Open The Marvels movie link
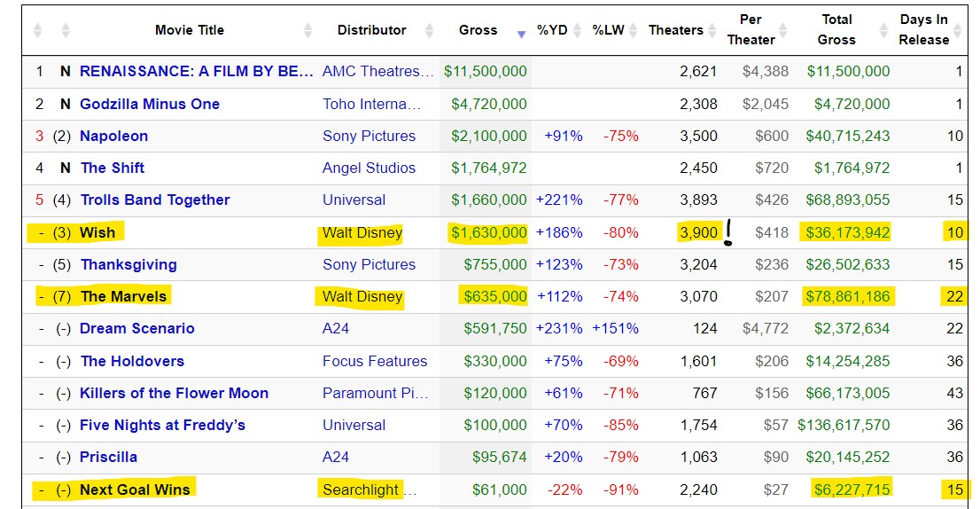Viewport: 980px width, 509px height. pyautogui.click(x=123, y=296)
